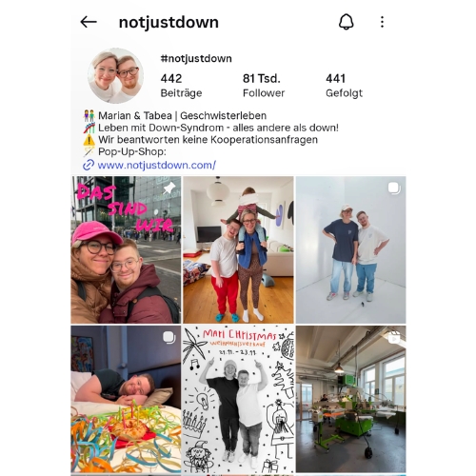The height and width of the screenshot is (476, 476).
Task: Open the 81 Tsd. Follower list
Action: click(264, 86)
